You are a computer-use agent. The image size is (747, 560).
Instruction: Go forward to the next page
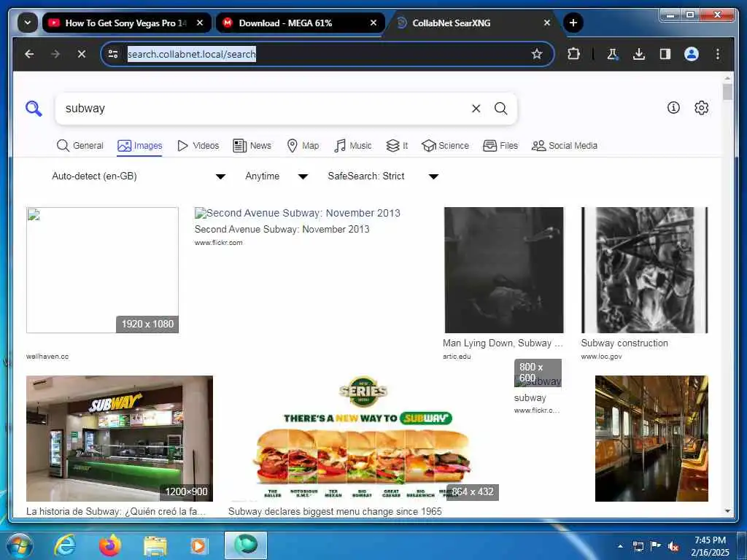click(x=55, y=54)
